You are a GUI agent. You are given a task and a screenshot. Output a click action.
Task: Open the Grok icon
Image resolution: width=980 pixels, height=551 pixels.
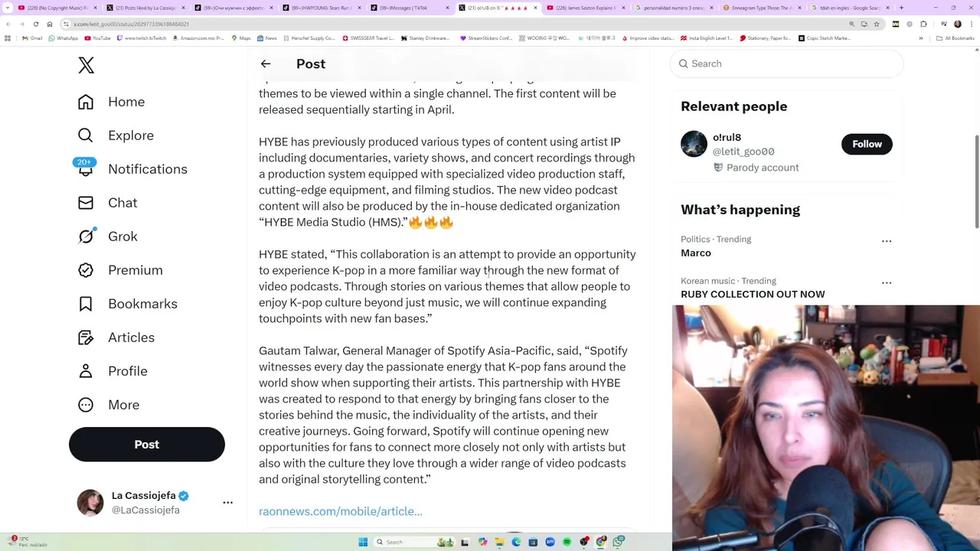86,236
